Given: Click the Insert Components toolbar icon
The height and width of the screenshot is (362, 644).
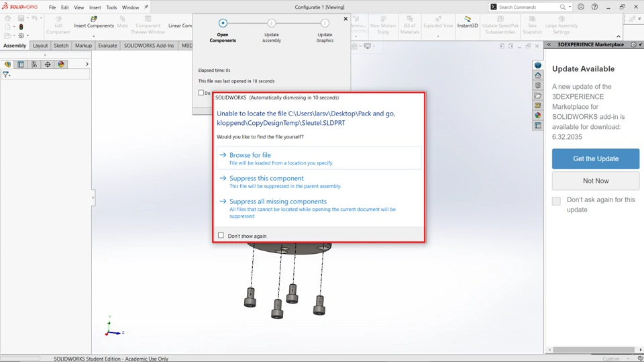Looking at the screenshot, I should (x=94, y=19).
